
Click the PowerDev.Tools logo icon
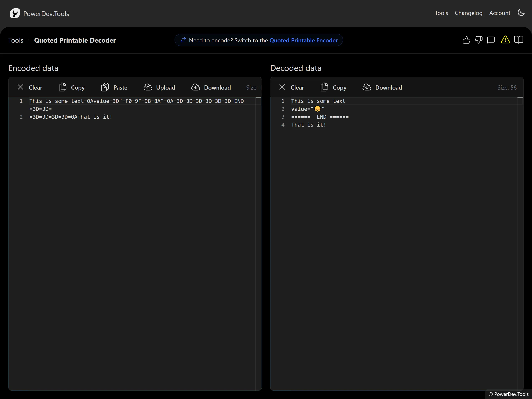(x=15, y=14)
